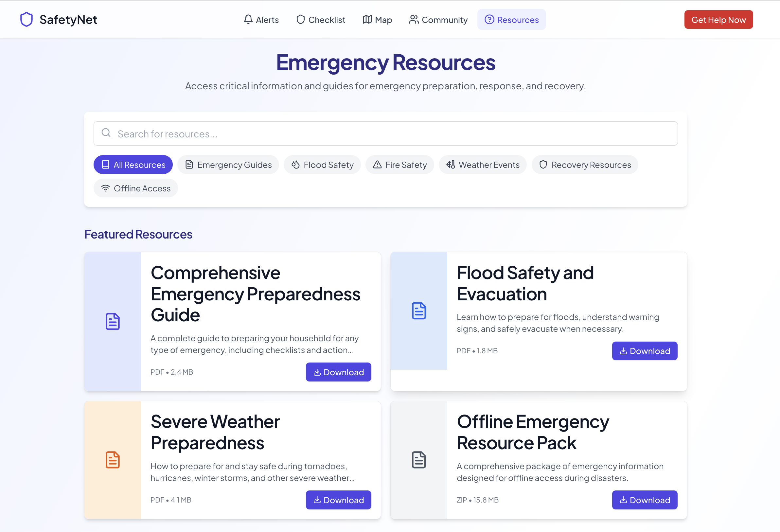Select the All Resources filter

click(x=133, y=165)
